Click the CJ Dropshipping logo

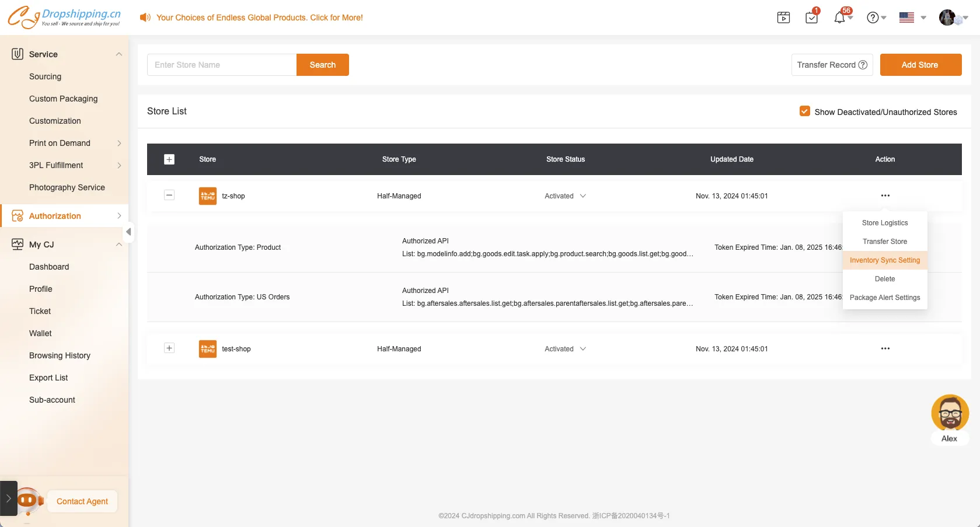64,18
